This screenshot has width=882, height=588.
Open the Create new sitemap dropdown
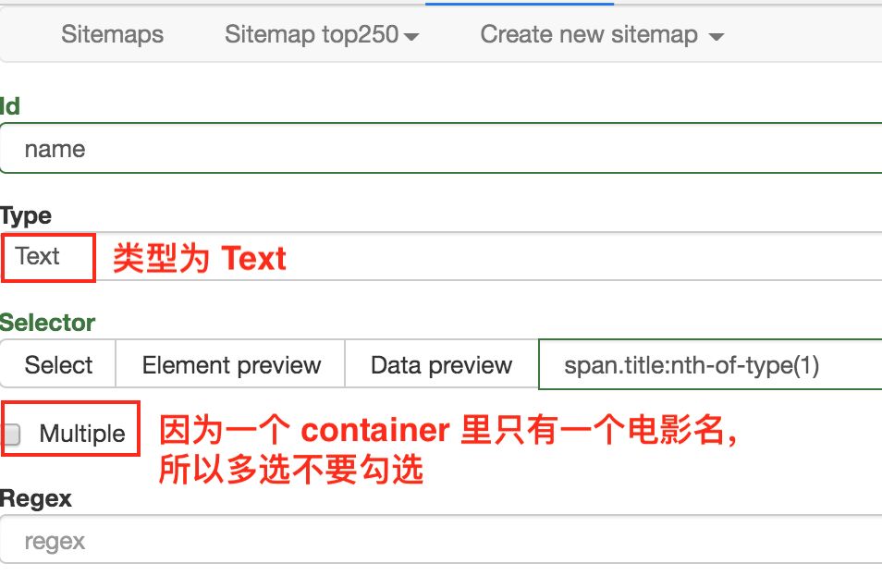[602, 34]
